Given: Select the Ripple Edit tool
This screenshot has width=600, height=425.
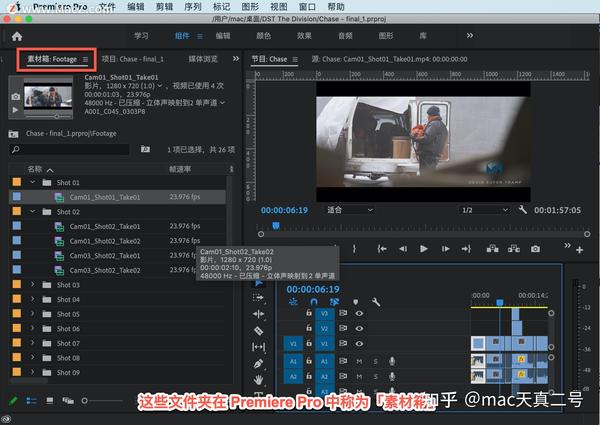Looking at the screenshot, I should [258, 314].
